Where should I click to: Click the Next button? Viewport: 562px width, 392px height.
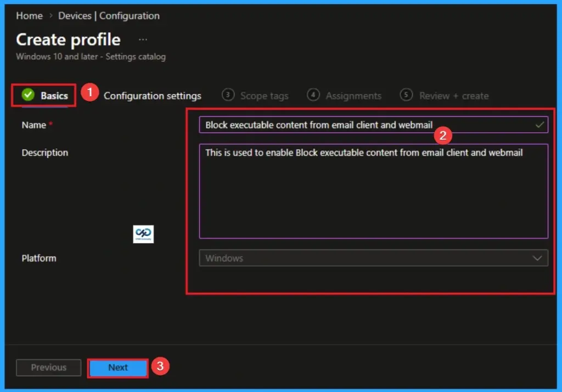click(117, 367)
